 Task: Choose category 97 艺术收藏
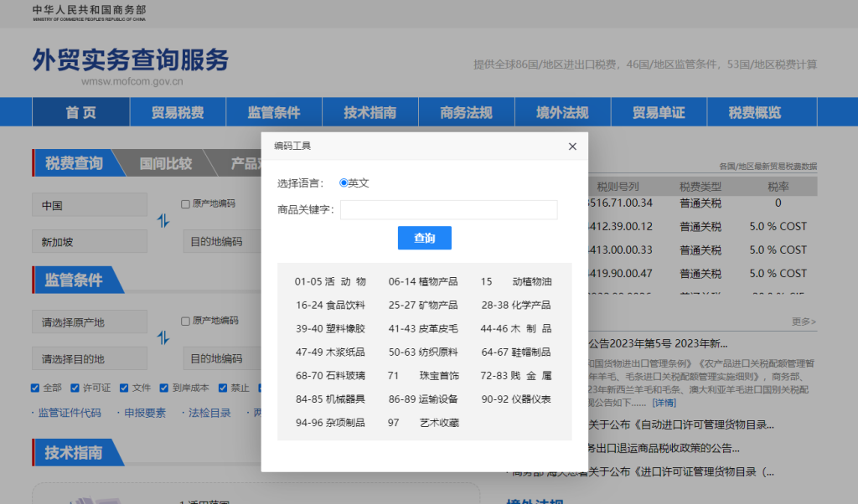(x=423, y=423)
